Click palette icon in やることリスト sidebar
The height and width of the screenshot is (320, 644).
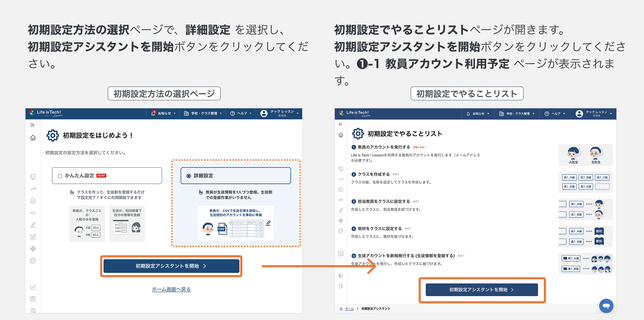click(x=341, y=231)
